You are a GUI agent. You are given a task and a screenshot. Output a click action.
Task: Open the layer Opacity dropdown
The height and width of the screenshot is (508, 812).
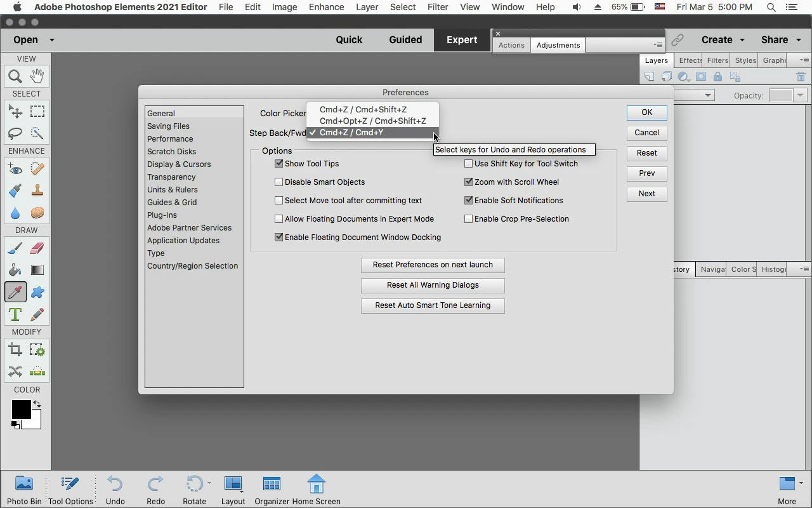click(x=800, y=95)
